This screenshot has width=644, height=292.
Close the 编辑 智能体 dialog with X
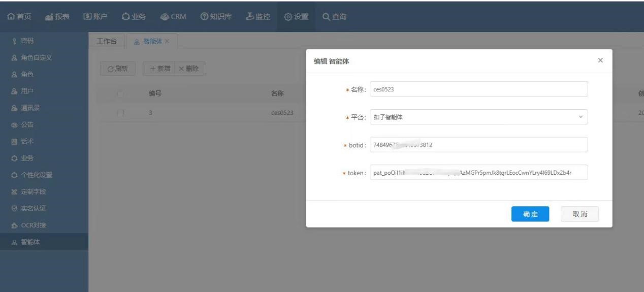[x=600, y=60]
